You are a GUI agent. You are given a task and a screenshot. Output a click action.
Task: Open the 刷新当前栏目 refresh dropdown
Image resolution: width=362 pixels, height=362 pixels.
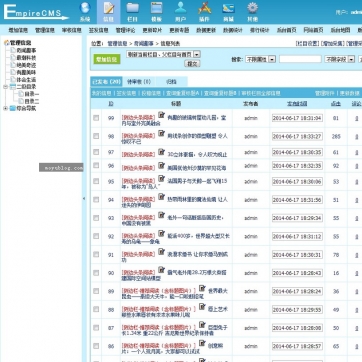point(163,54)
